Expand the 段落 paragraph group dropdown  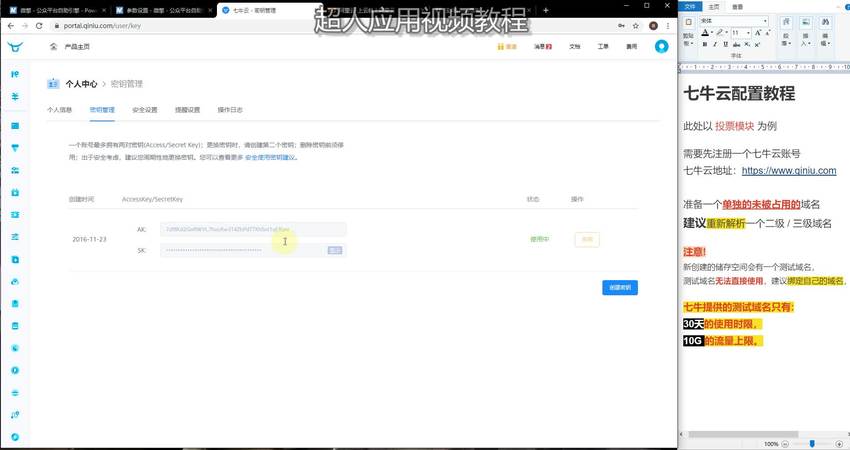click(x=786, y=40)
